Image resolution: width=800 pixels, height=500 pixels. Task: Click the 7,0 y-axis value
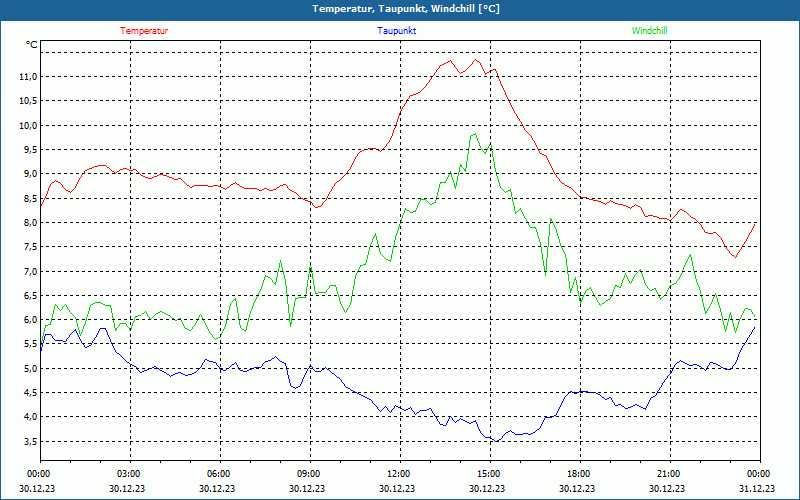point(30,271)
